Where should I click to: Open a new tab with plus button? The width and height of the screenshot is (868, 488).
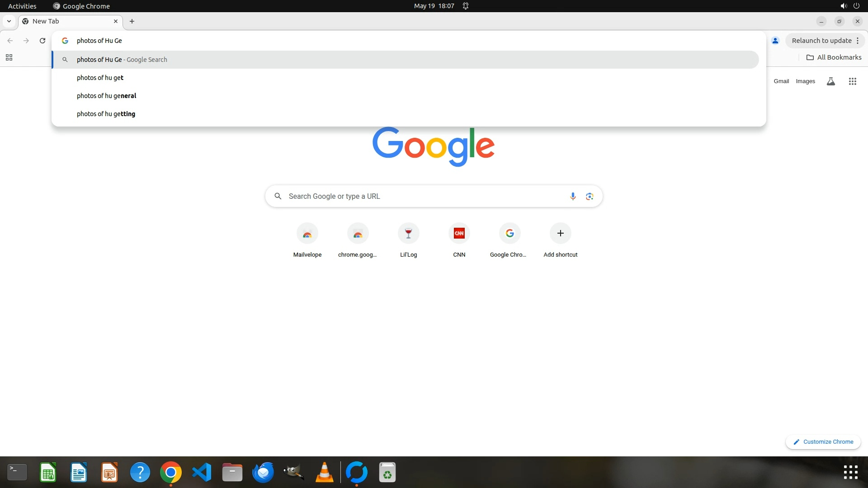click(x=132, y=21)
